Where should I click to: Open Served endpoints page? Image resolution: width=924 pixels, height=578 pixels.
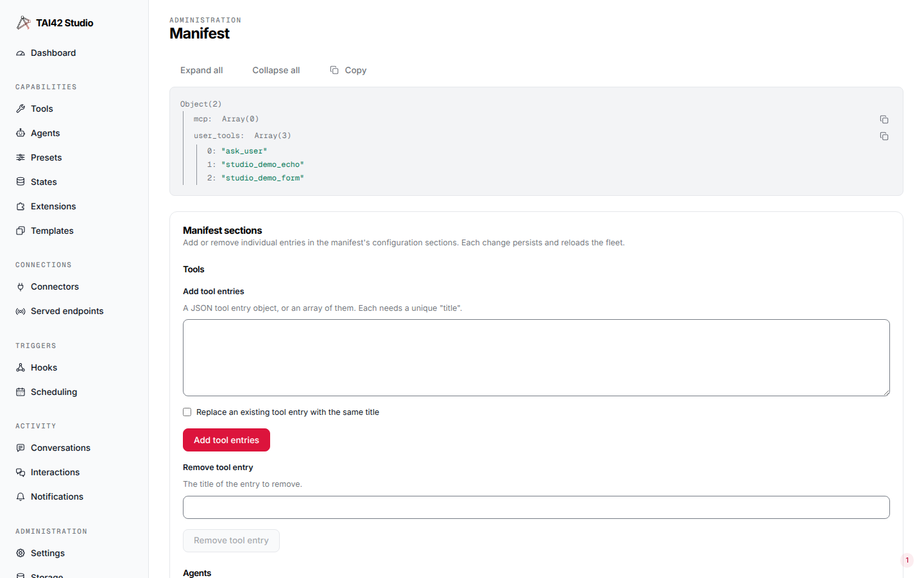tap(67, 311)
